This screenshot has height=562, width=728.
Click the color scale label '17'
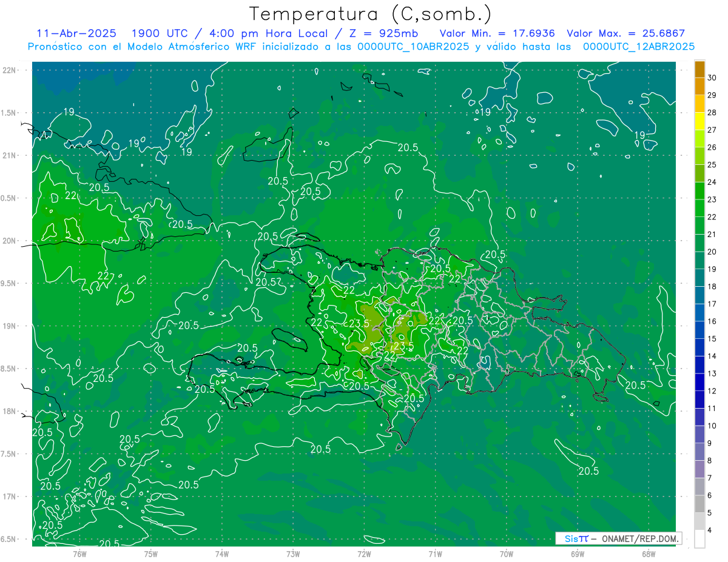coord(712,304)
